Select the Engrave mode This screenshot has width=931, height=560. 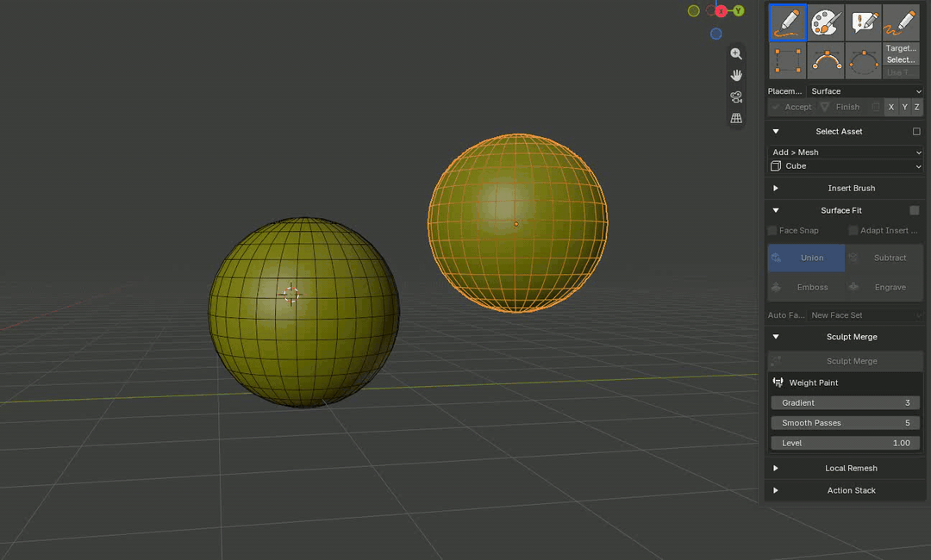tap(884, 287)
